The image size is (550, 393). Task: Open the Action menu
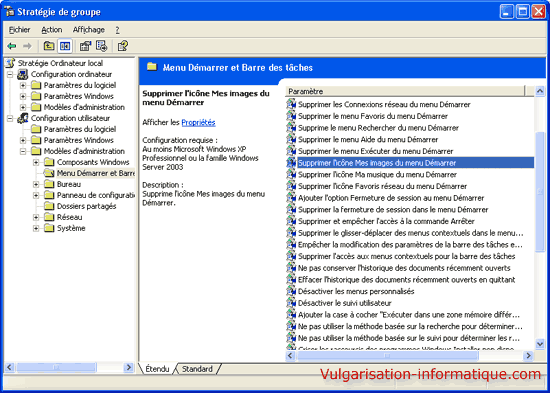(x=52, y=30)
